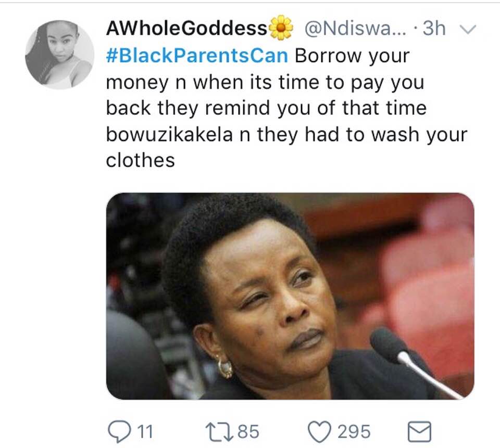The image size is (500, 448).
Task: Share the tweet via envelope message icon
Action: point(420,432)
